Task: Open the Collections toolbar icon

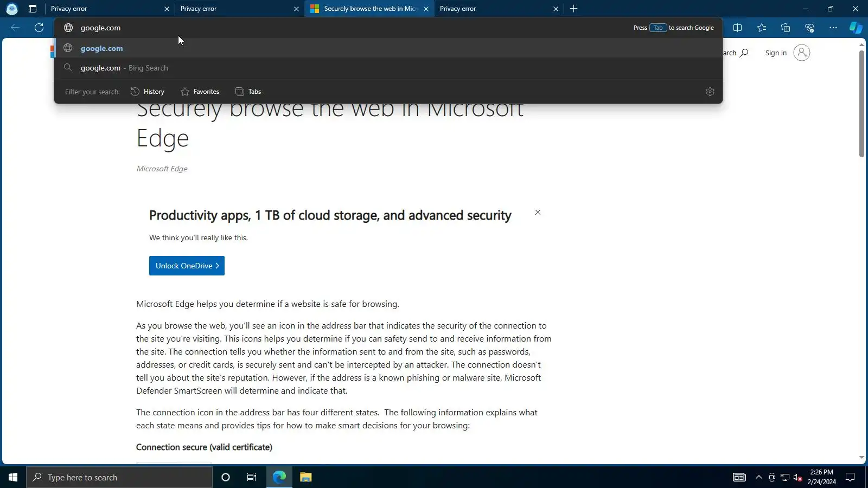Action: [x=786, y=28]
